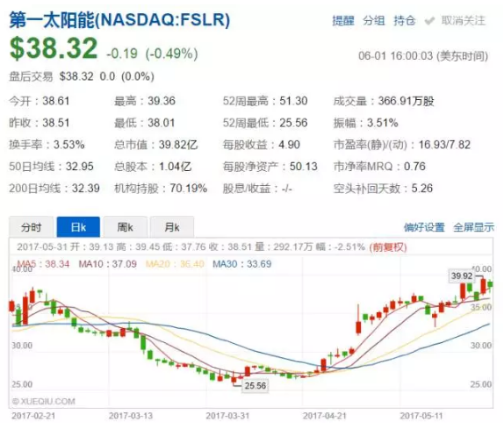Open the 周k weekly chart tab
This screenshot has width=504, height=436.
tap(126, 227)
